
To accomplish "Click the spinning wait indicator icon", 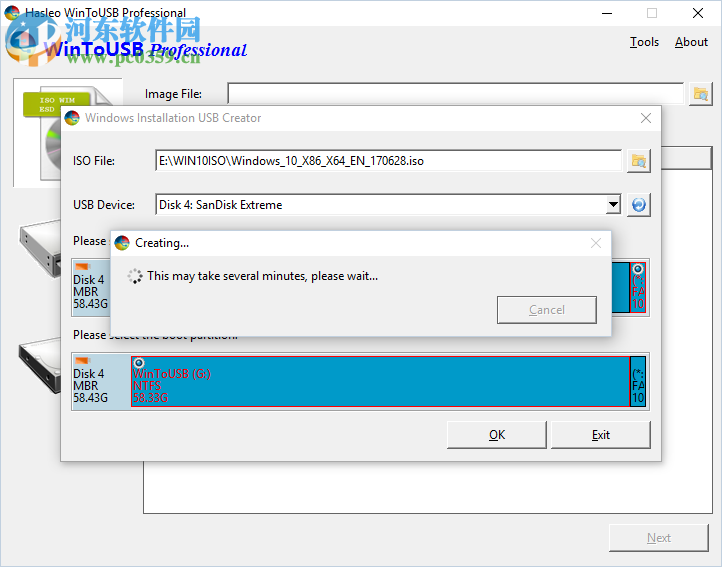I will point(135,276).
